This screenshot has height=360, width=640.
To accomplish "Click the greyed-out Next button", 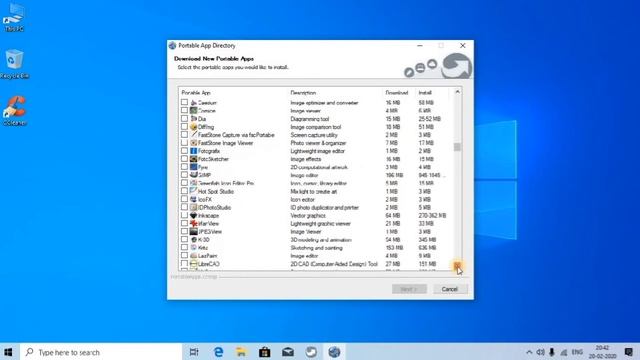I will point(409,289).
